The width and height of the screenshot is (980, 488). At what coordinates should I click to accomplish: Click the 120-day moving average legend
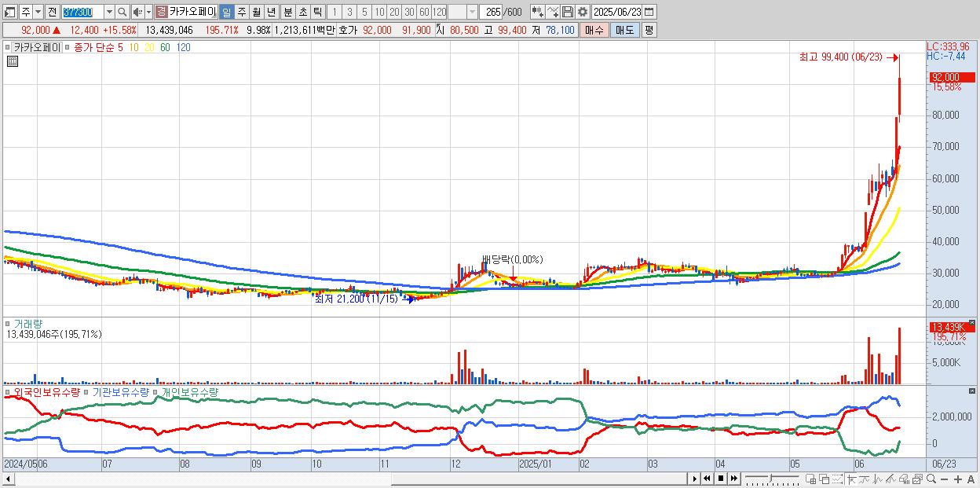tap(183, 47)
